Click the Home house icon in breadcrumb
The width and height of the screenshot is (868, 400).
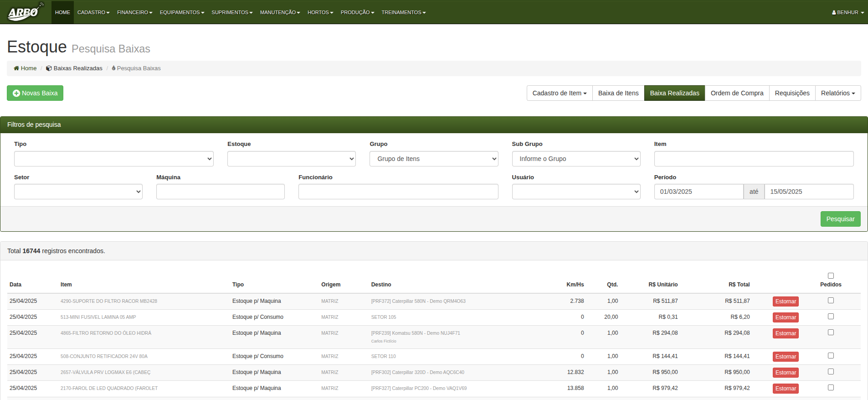click(x=16, y=68)
